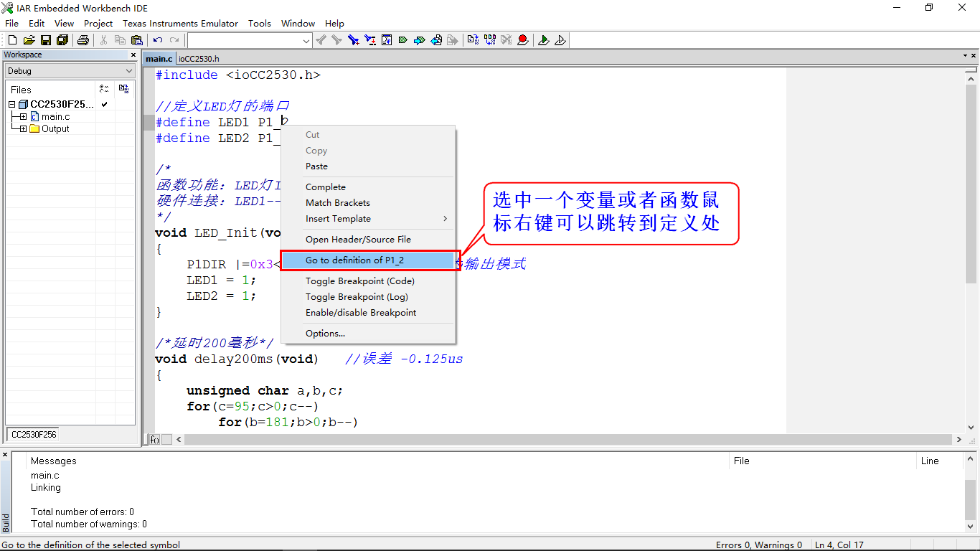
Task: Choose Go to definition of P1_2
Action: tap(368, 260)
